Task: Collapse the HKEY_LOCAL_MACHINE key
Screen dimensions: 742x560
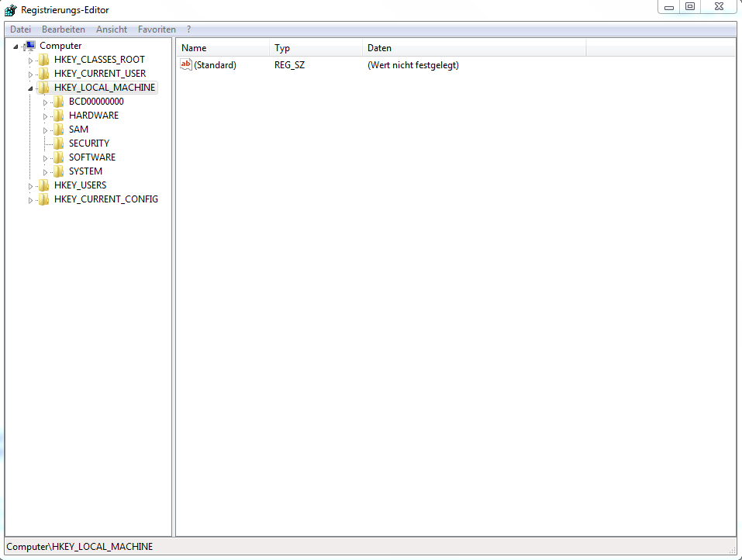Action: point(31,87)
